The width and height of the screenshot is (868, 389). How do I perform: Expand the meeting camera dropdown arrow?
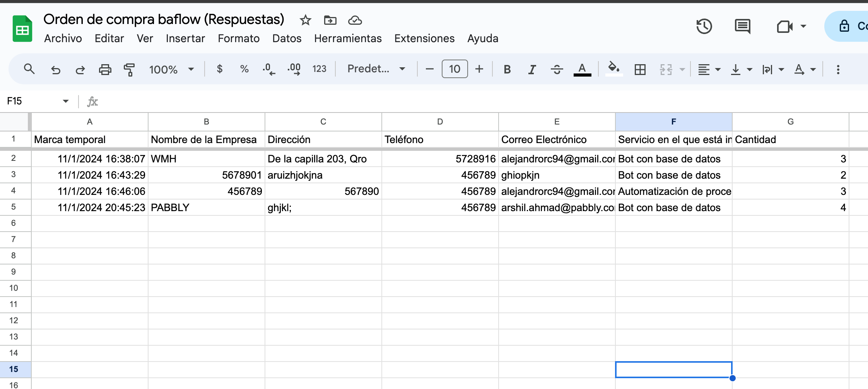[x=803, y=26]
